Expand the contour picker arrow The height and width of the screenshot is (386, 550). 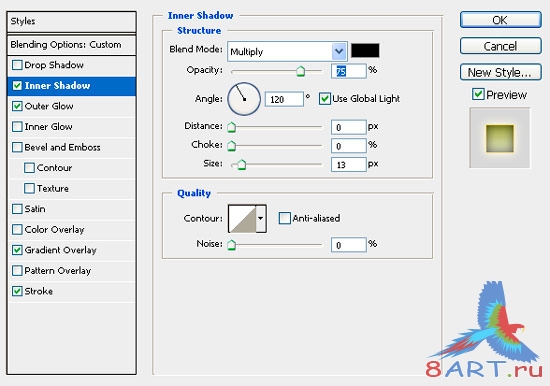point(261,219)
